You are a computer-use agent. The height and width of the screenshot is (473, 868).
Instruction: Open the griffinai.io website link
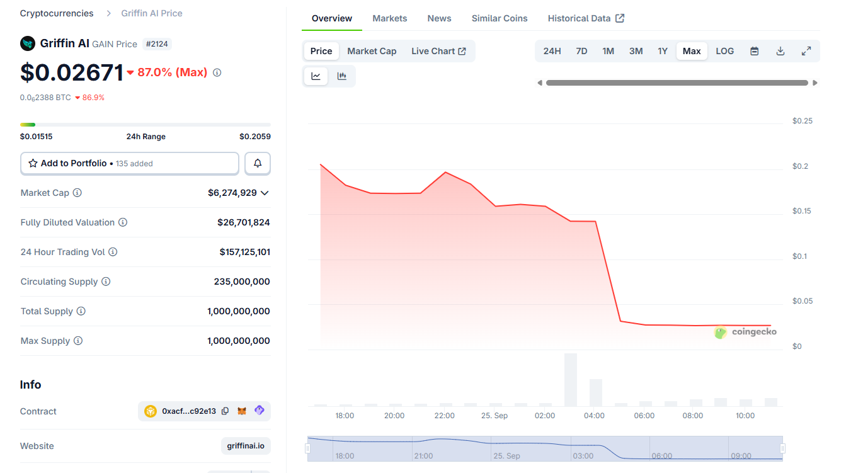click(246, 446)
